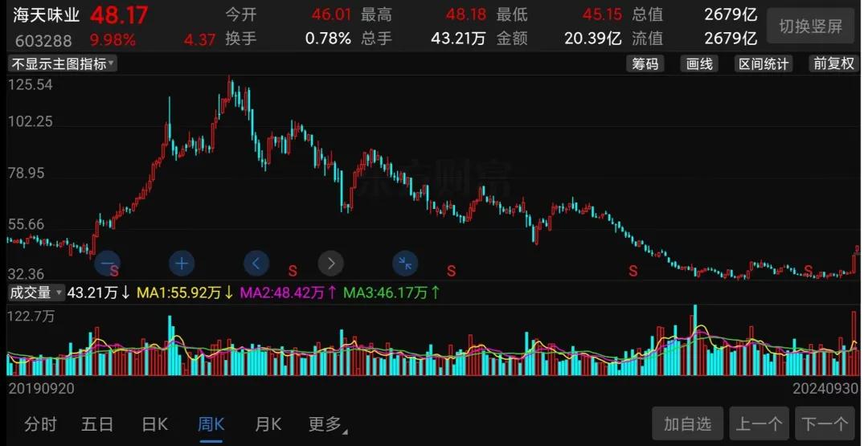868x446 pixels.
Task: Click the current price 48.17
Action: [119, 15]
